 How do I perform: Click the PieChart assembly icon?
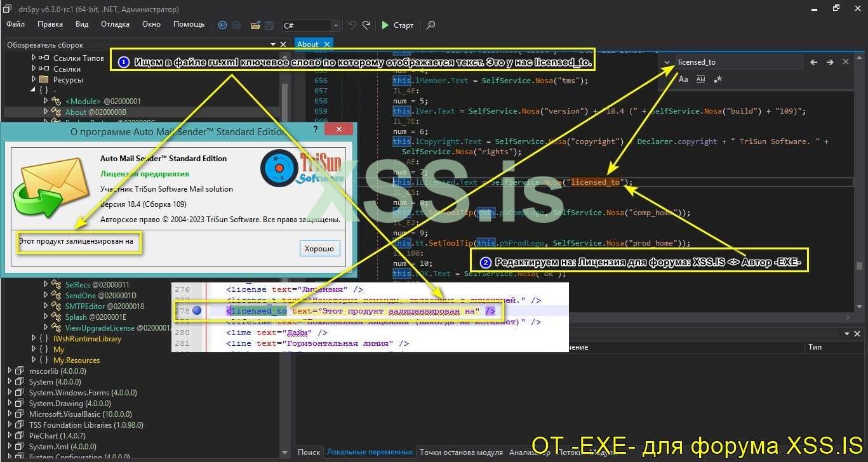[x=21, y=435]
